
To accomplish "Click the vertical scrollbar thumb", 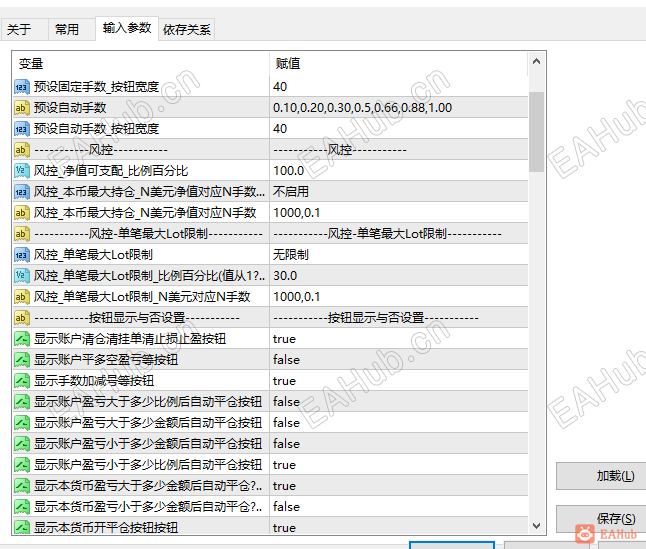I will pos(536,131).
